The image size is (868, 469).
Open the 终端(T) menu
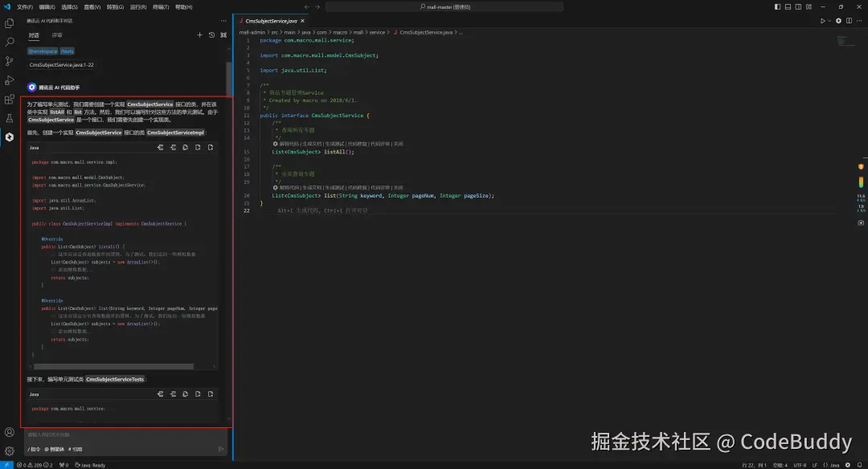[x=161, y=7]
